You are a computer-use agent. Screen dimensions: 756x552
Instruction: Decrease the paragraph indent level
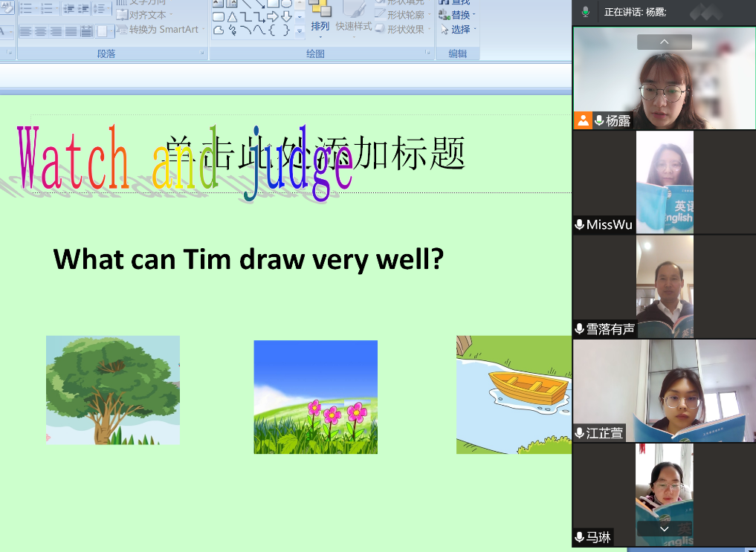pos(68,8)
